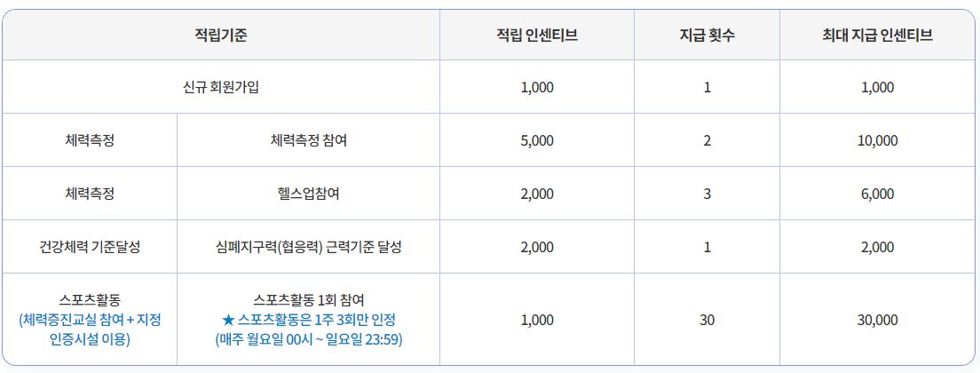Image resolution: width=980 pixels, height=373 pixels.
Task: Select 건강체력 기준달성 cell
Action: 90,247
